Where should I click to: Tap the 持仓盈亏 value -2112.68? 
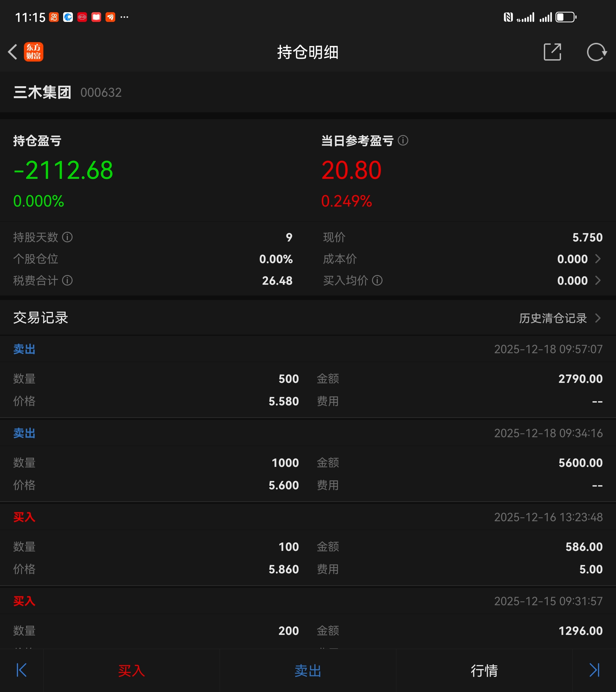63,170
